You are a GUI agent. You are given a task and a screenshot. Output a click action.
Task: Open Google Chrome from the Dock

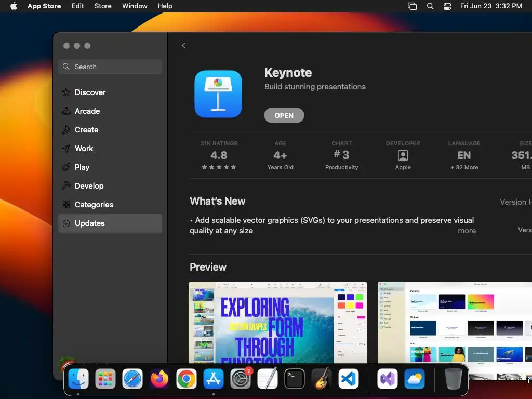click(187, 379)
